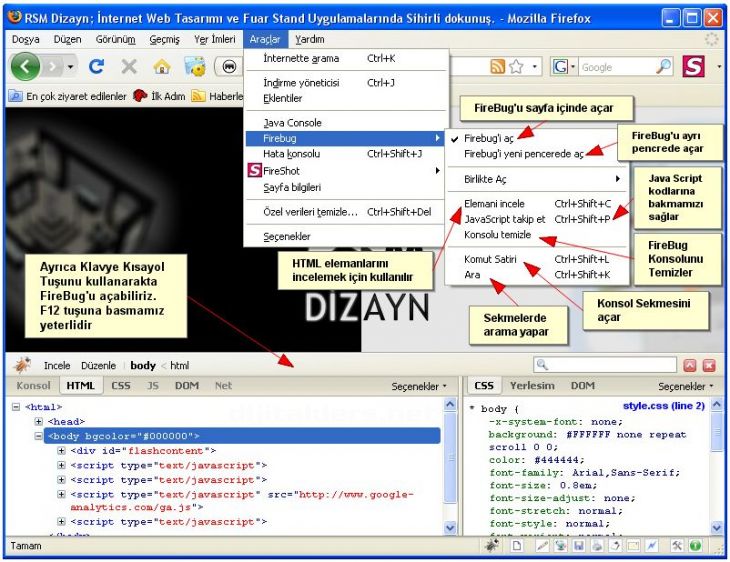Open the back/forward history dropdown arrow
730x562 pixels.
70,67
